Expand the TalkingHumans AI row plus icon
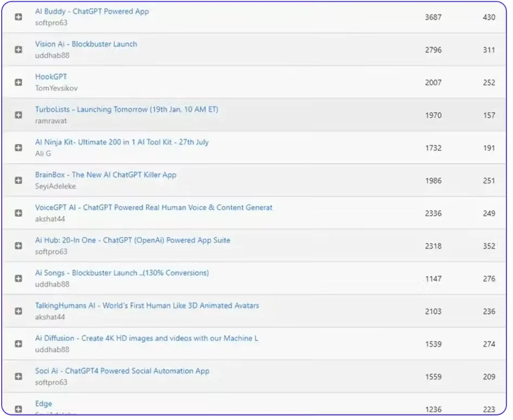The width and height of the screenshot is (513, 420). 18,311
